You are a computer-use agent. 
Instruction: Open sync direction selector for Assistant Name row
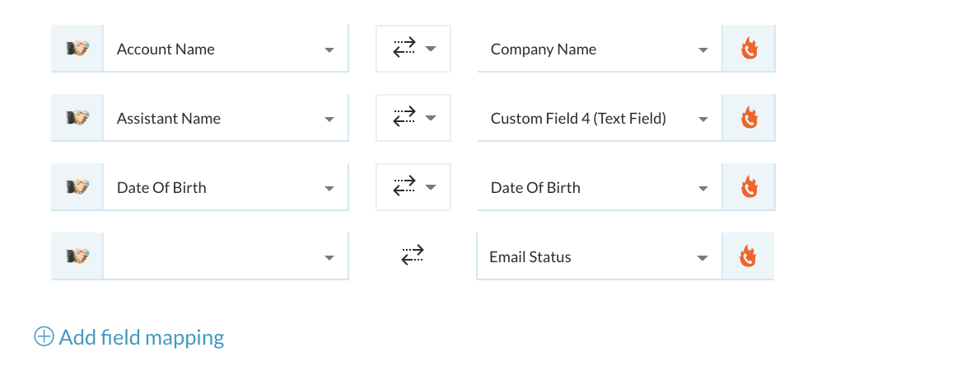click(x=413, y=118)
